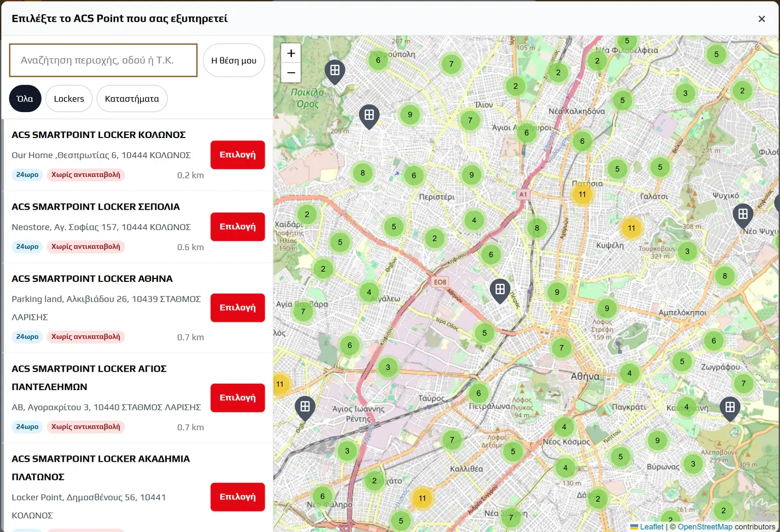
Task: Open the locker pin near Καισαριανή
Action: [x=730, y=409]
